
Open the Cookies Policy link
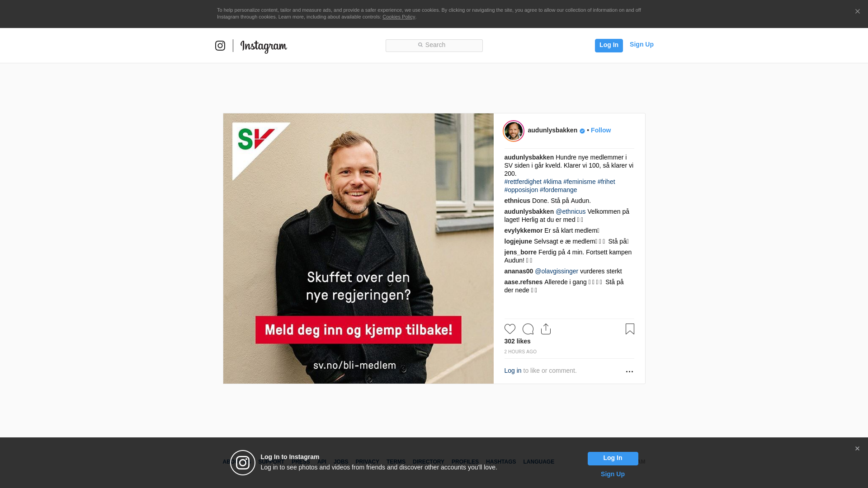click(x=399, y=17)
